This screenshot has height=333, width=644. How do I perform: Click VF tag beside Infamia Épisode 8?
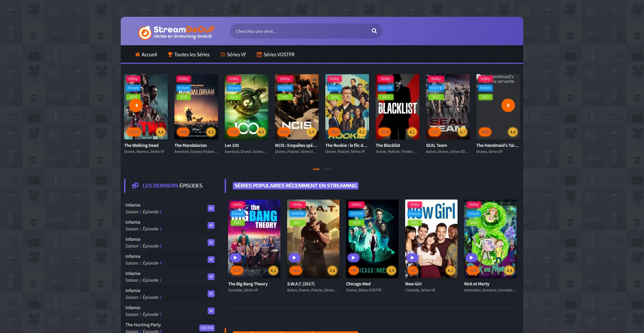(211, 208)
